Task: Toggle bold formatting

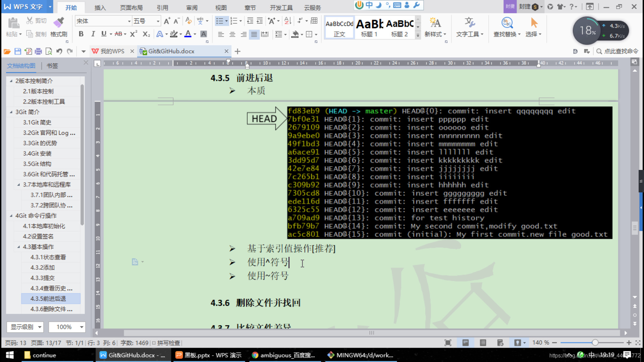Action: (x=81, y=34)
